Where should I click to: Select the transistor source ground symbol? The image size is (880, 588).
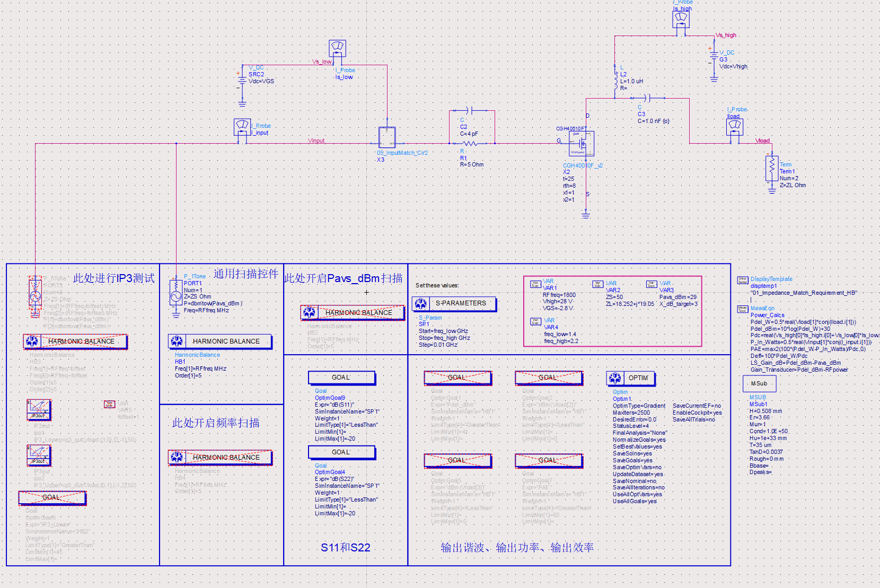click(586, 215)
